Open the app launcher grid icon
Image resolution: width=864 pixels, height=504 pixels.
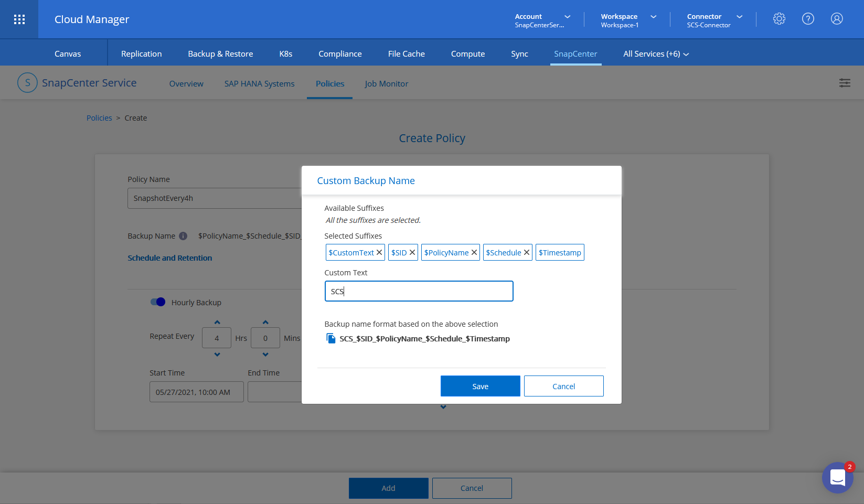19,19
